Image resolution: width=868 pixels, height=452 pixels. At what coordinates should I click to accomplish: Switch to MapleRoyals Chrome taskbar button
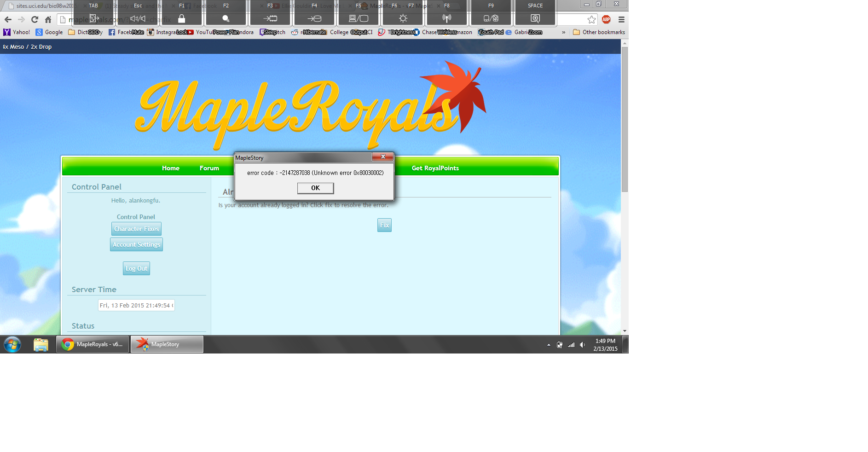93,344
